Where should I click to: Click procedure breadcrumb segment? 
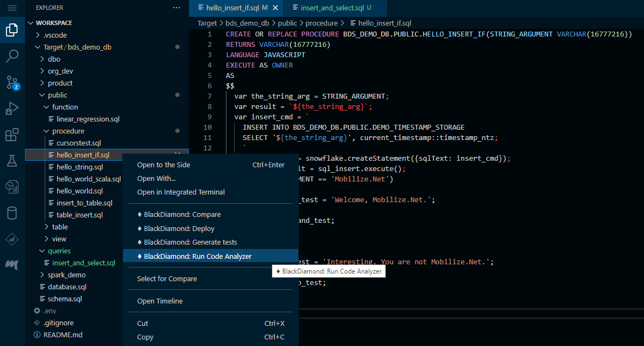tap(322, 23)
